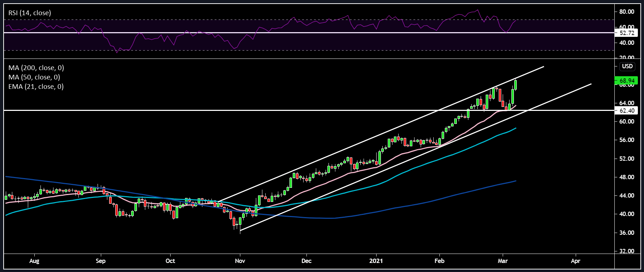Select the EMA (21, close, 0) indicator label
The height and width of the screenshot is (272, 644).
coord(36,87)
